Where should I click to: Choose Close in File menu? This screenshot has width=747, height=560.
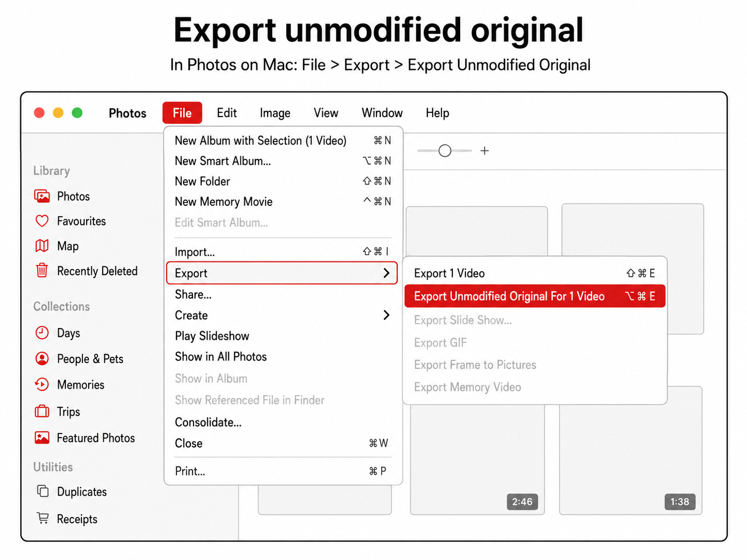click(283, 443)
